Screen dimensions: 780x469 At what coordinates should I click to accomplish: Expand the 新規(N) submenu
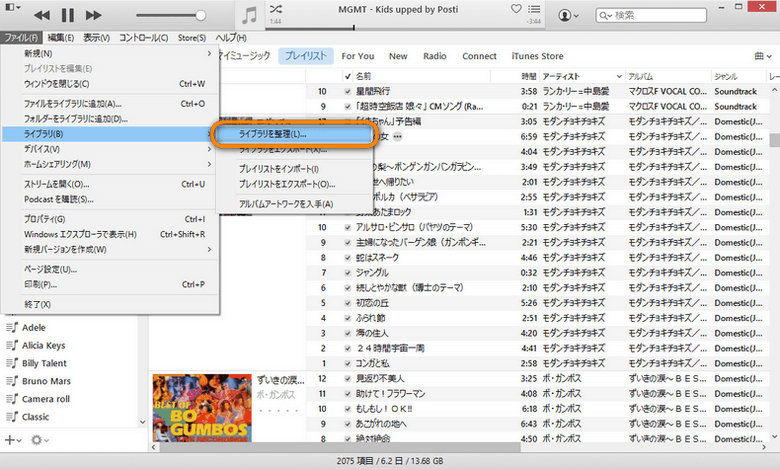point(110,53)
